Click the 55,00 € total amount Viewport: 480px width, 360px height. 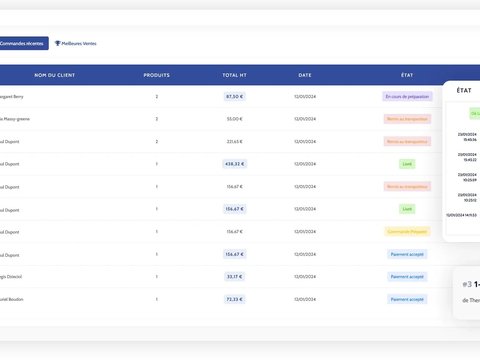235,119
